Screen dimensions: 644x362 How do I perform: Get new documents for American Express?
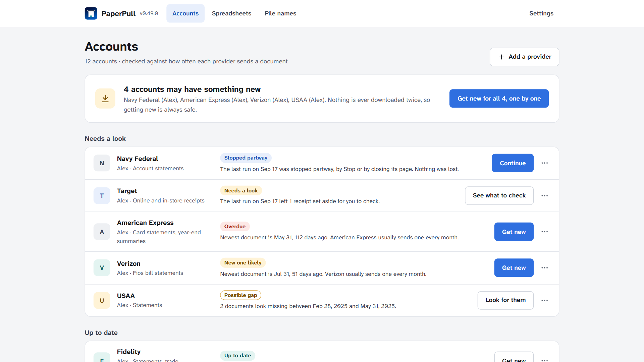click(x=514, y=232)
